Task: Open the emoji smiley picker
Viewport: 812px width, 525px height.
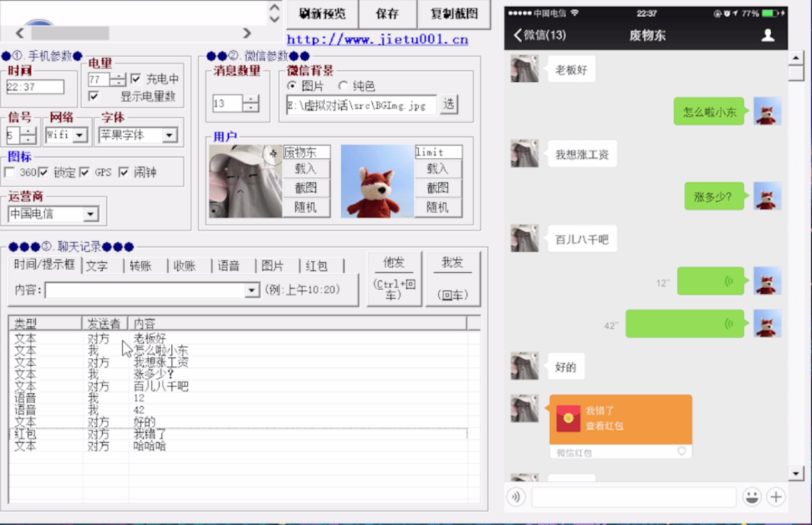Action: (x=752, y=496)
